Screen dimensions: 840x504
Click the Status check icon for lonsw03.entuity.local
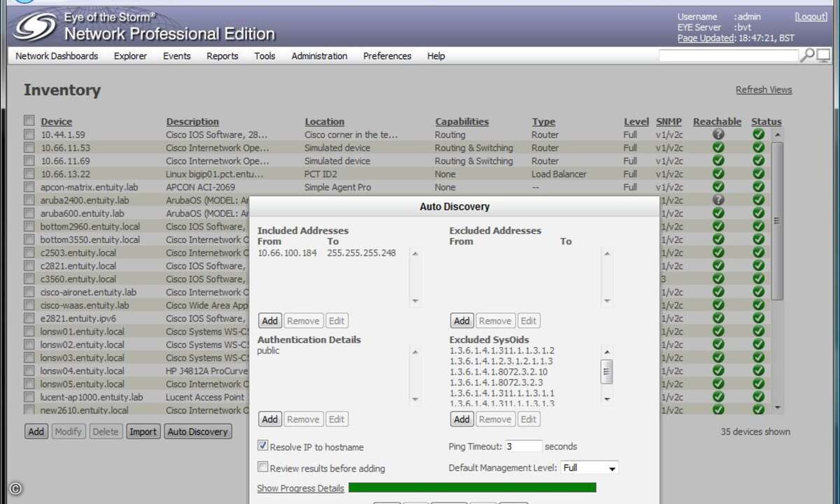pos(758,358)
